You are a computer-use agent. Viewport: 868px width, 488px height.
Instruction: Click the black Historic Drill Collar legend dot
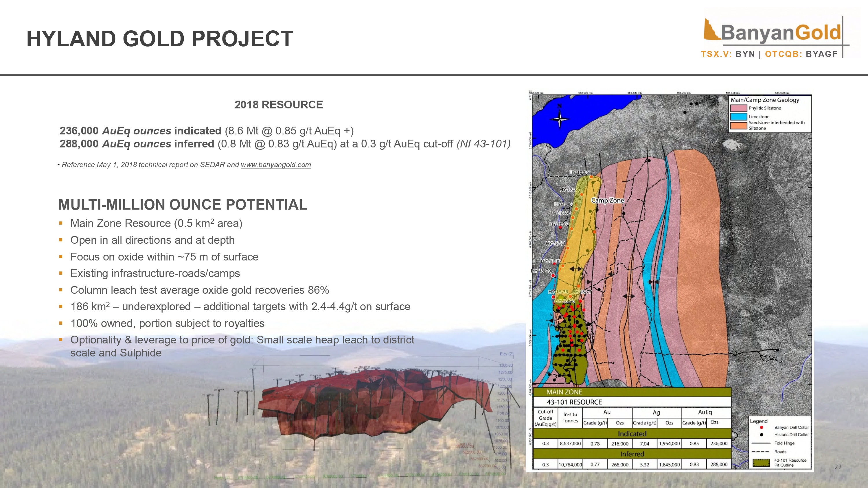coord(761,435)
